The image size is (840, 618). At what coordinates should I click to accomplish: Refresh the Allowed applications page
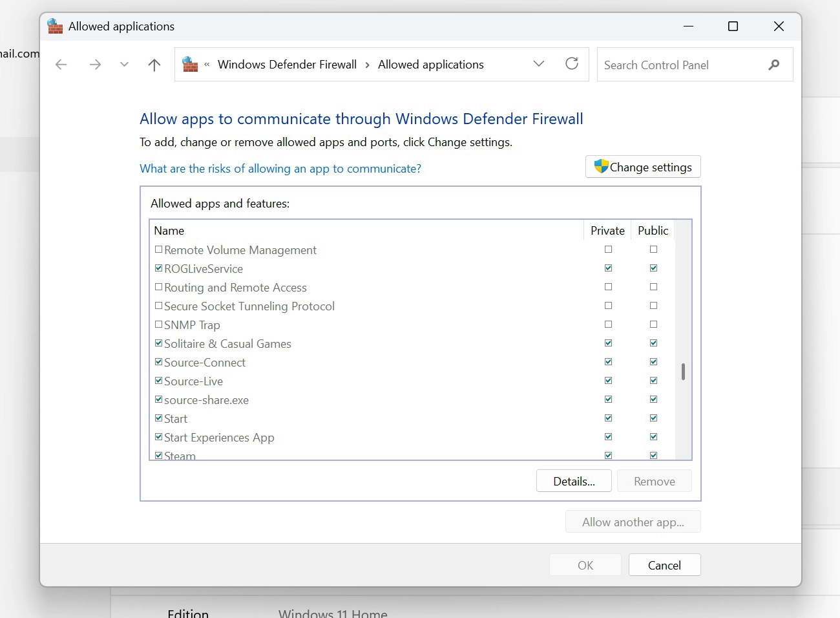[572, 64]
